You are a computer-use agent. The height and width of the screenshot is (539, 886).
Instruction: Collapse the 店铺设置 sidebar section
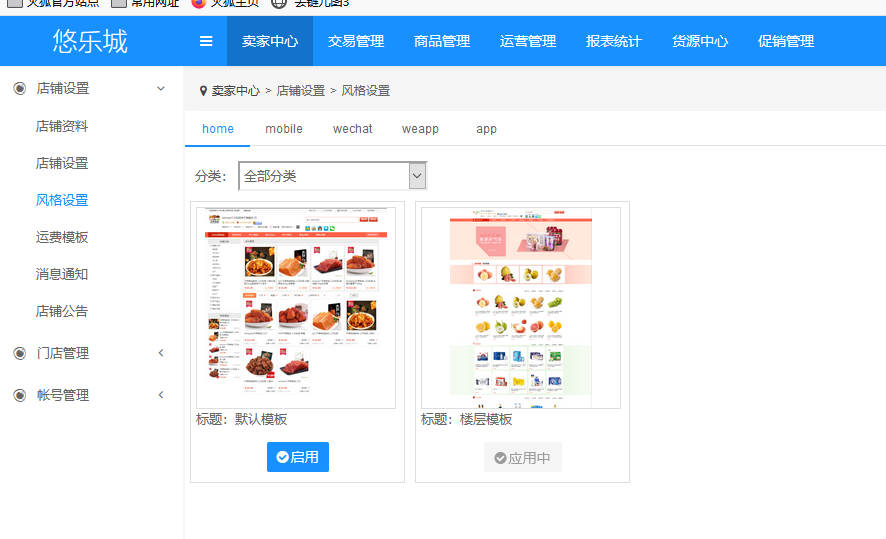161,89
